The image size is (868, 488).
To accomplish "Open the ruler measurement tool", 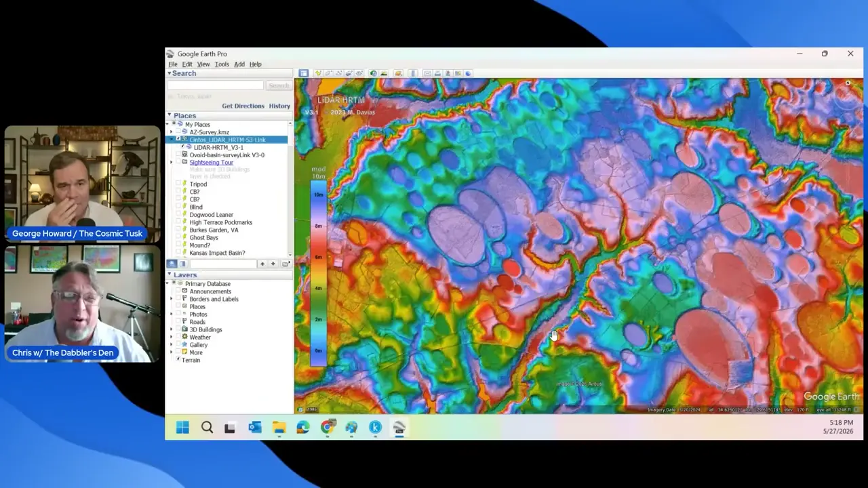I will [413, 73].
